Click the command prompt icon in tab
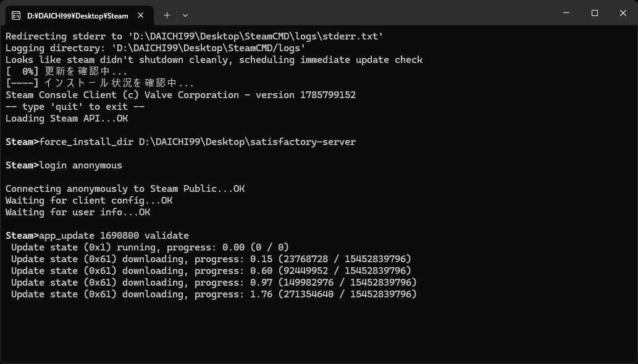Viewport: 638px width, 364px height. (x=16, y=16)
